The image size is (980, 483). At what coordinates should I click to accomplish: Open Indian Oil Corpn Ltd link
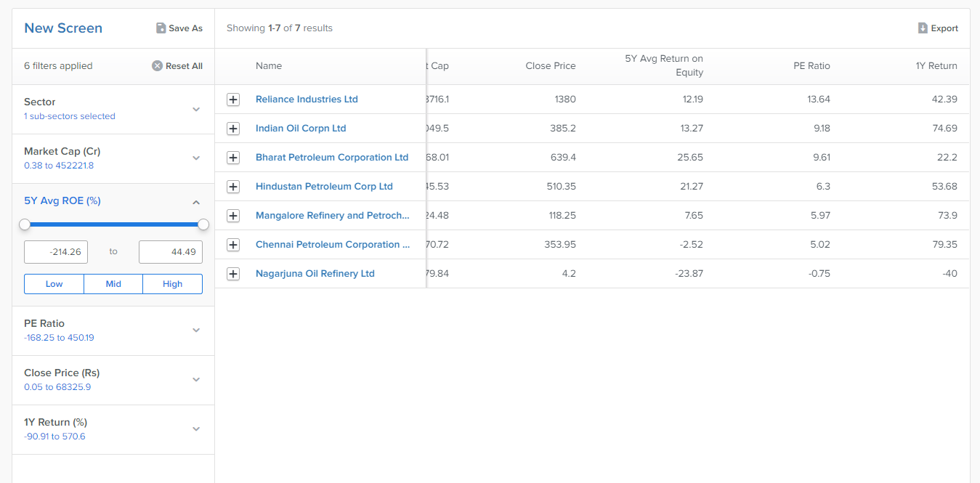301,129
